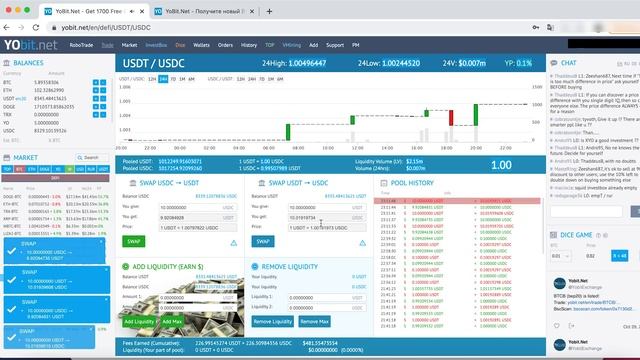Click the BTC withdraw minus icon in Balances
Image resolution: width=640 pixels, height=360 pixels.
103,82
